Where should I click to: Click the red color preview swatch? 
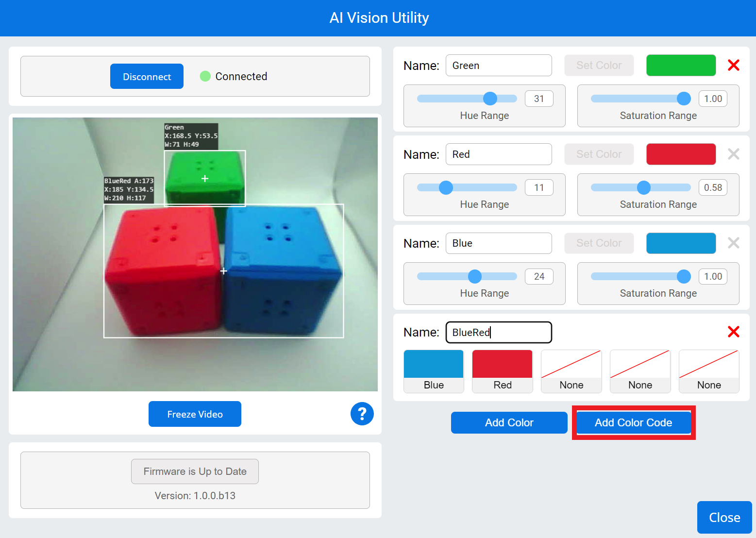(x=681, y=154)
